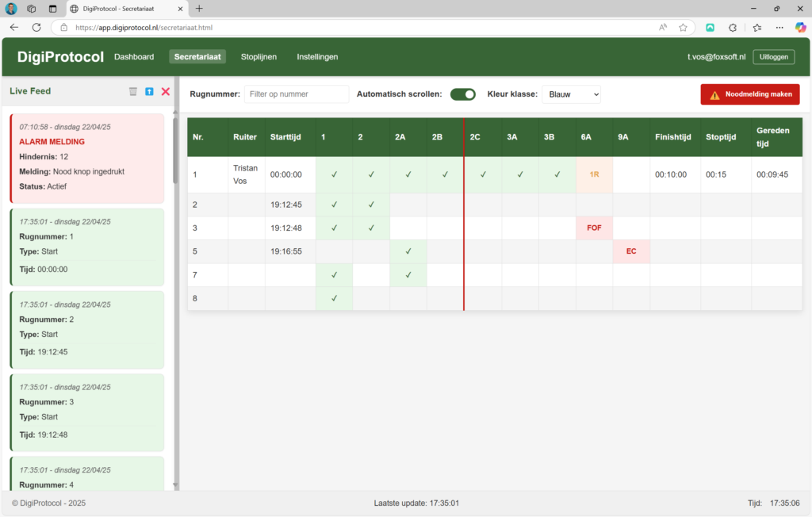Screen dimensions: 812x517
Task: Click the Finishtijd value 00:10:00
Action: [x=671, y=174]
